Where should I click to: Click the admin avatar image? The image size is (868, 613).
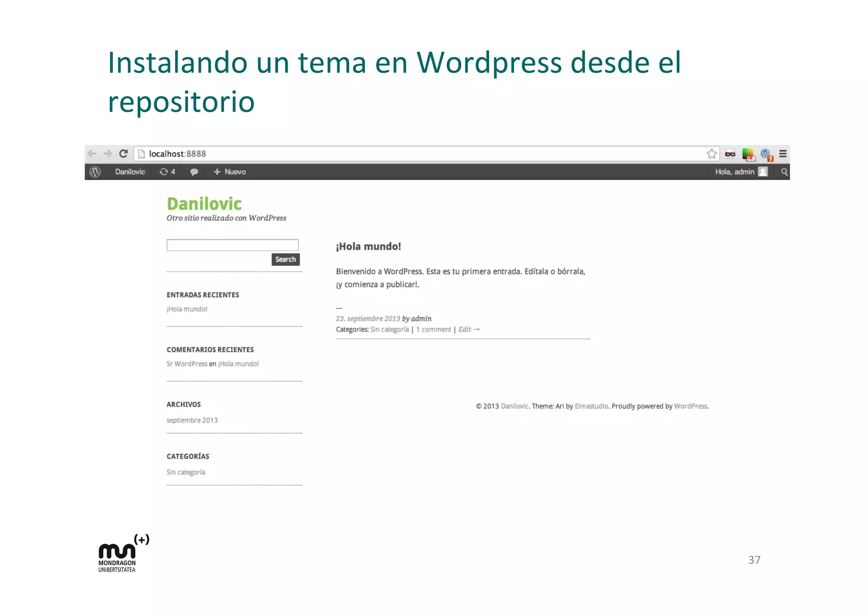tap(763, 172)
